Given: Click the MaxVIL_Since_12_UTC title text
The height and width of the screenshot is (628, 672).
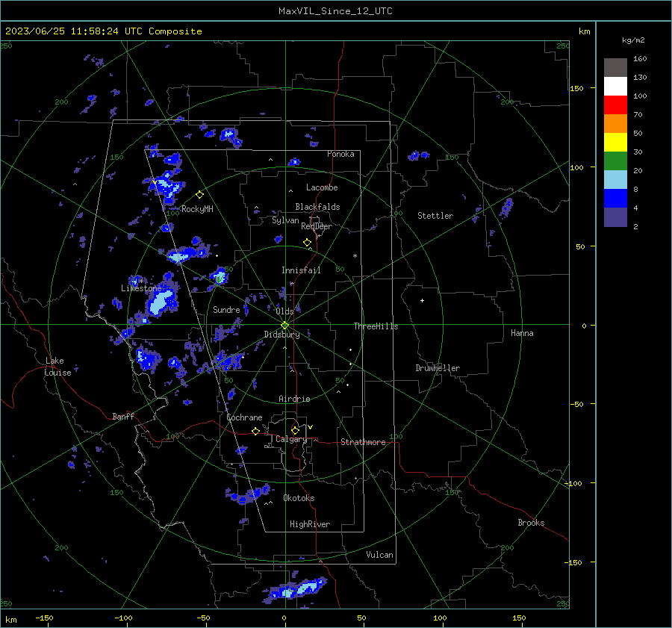Looking at the screenshot, I should tap(335, 11).
